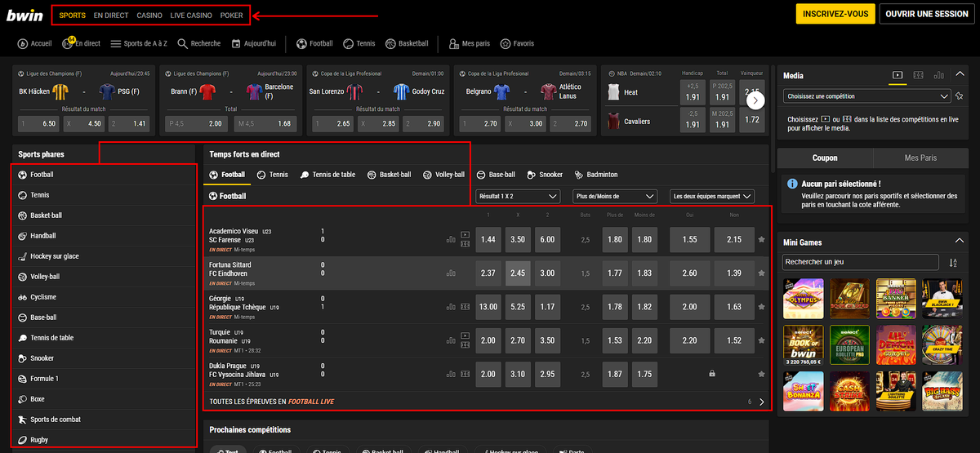Open all Football Live events arrow
This screenshot has width=980, height=453.
[x=762, y=402]
